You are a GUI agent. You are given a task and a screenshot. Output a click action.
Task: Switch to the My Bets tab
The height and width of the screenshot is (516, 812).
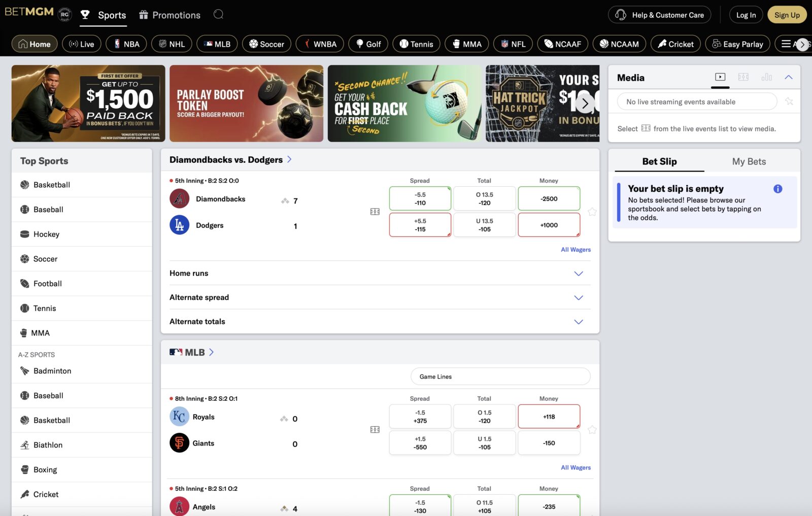[749, 161]
